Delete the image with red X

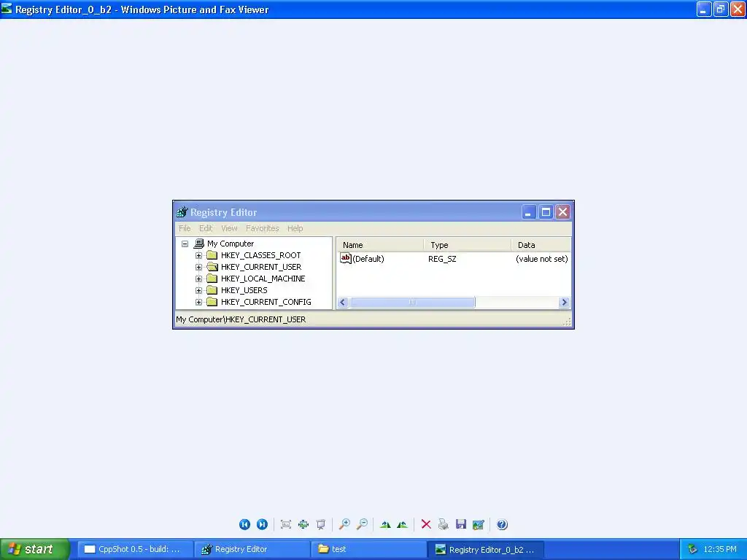pos(426,524)
